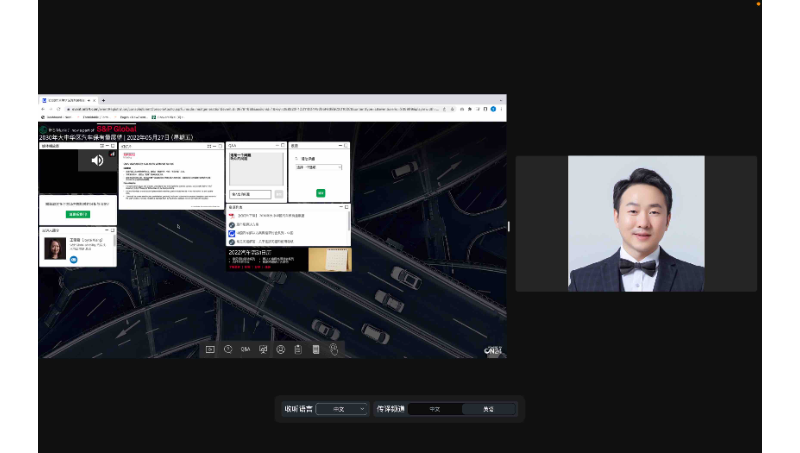Click the Q&A question input field
This screenshot has width=800, height=453.
(251, 194)
